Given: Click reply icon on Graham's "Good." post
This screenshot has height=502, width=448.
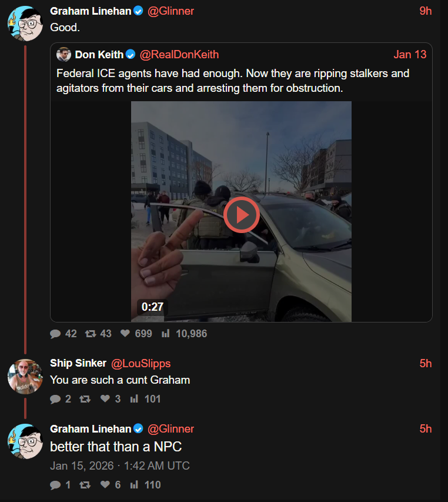Looking at the screenshot, I should 56,334.
